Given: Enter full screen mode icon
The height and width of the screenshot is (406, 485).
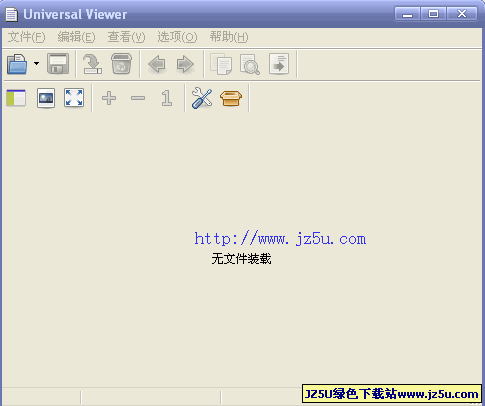Looking at the screenshot, I should pyautogui.click(x=74, y=98).
